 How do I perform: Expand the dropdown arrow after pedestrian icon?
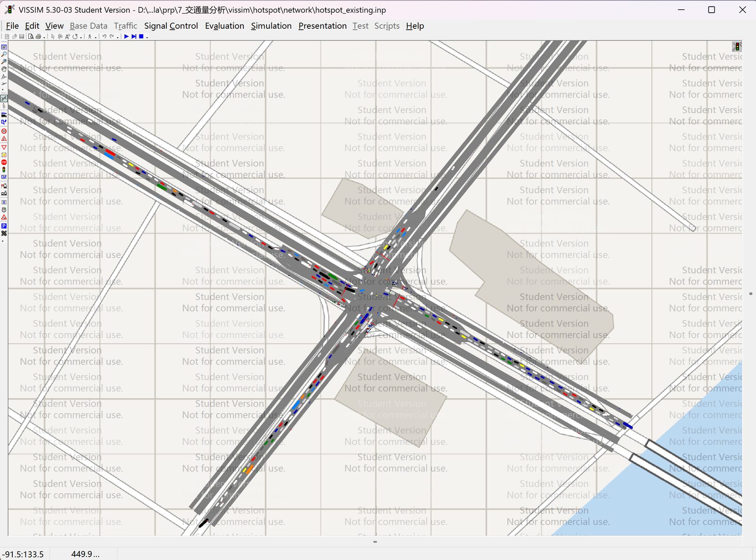[x=96, y=37]
